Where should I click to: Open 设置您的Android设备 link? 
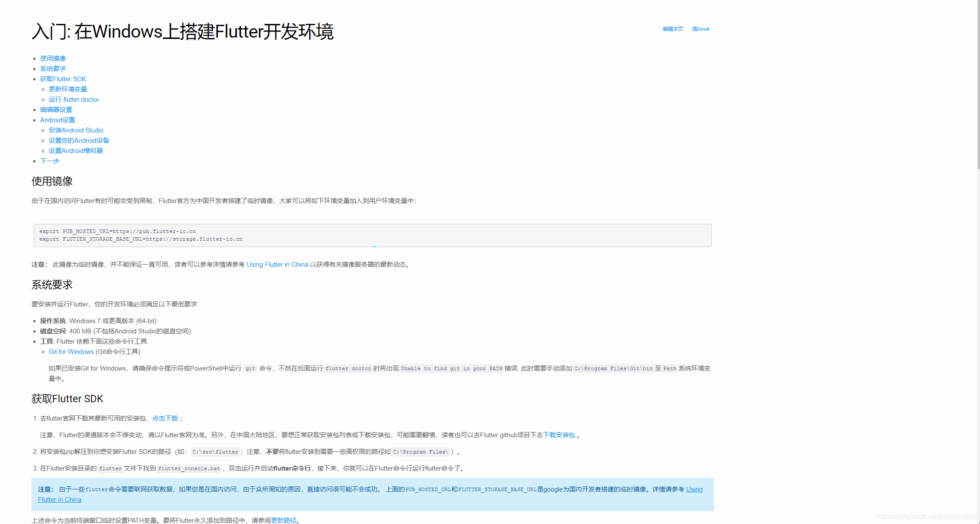[x=79, y=141]
